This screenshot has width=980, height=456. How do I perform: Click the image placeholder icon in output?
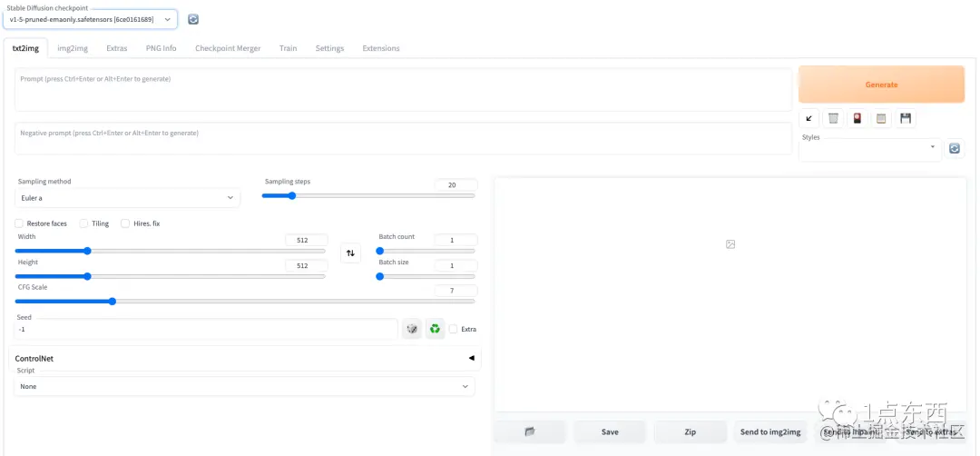coord(730,244)
